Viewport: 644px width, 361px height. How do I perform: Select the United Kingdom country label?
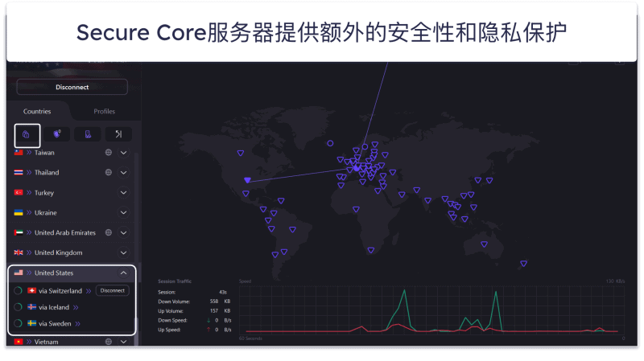pos(58,252)
